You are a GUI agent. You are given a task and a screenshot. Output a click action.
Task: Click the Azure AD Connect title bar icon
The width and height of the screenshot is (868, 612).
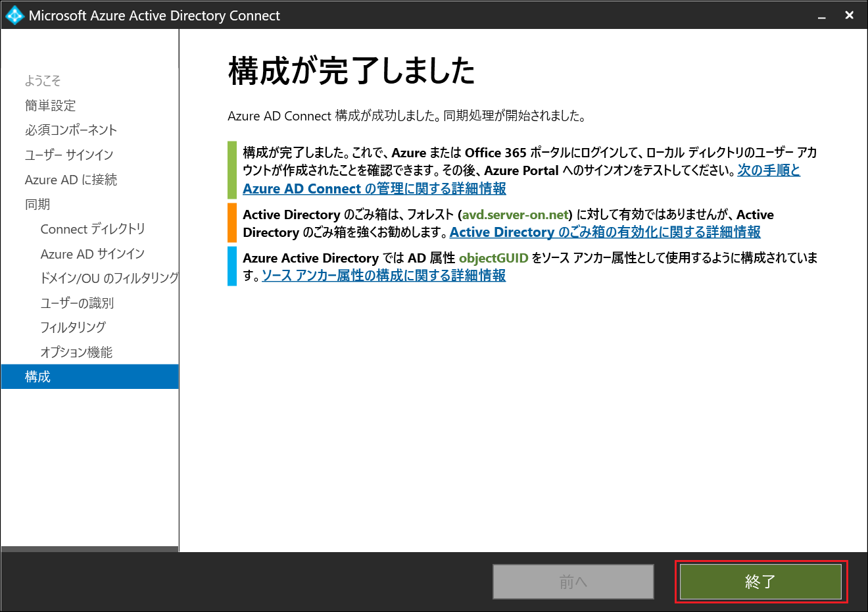click(x=14, y=15)
